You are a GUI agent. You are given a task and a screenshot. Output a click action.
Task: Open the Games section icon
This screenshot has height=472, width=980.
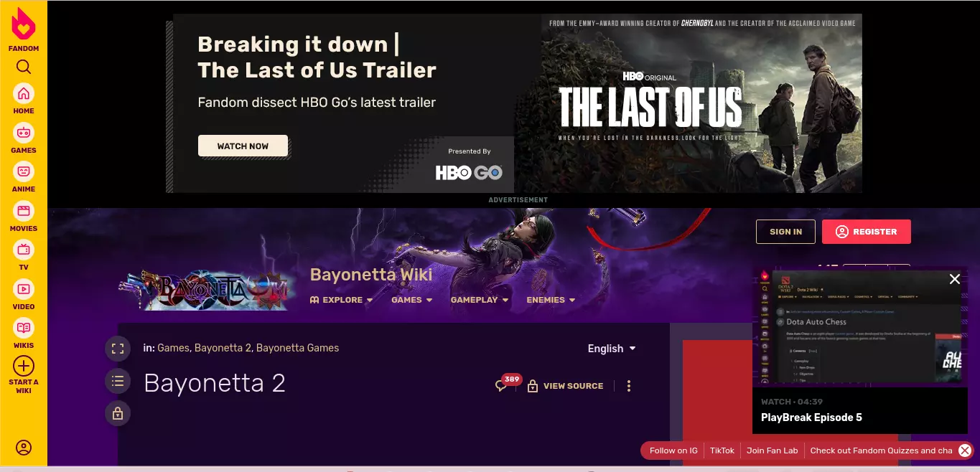pos(24,133)
